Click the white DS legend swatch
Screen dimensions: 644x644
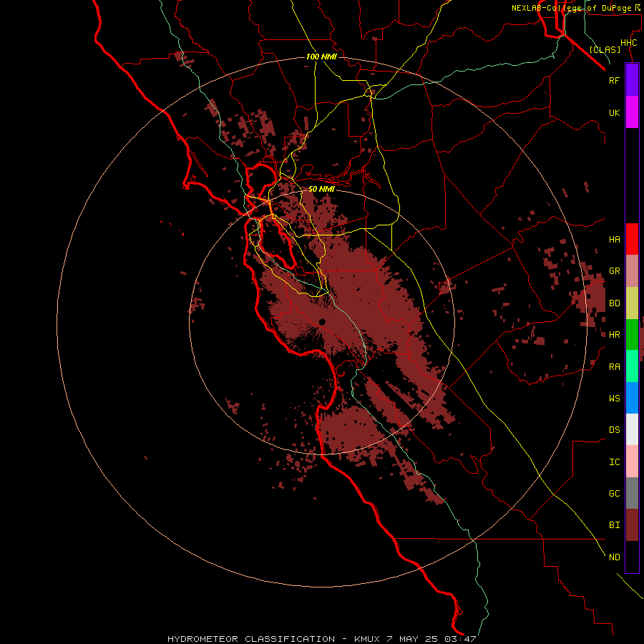click(632, 429)
